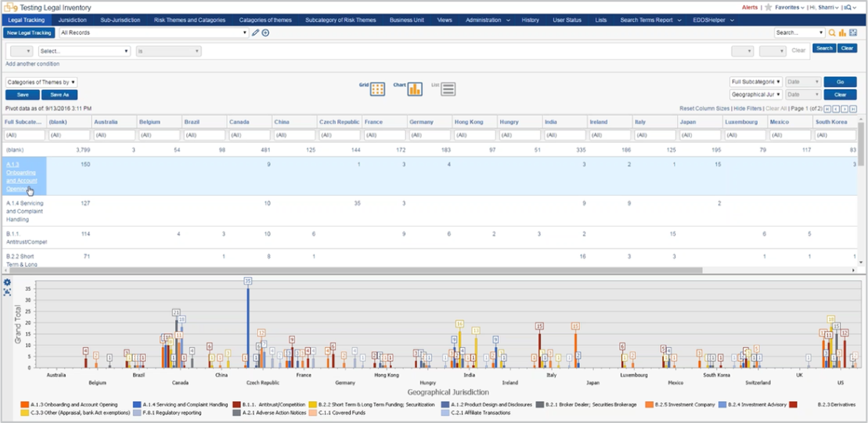Click the Go button for pivot options
This screenshot has height=423, width=868.
840,82
